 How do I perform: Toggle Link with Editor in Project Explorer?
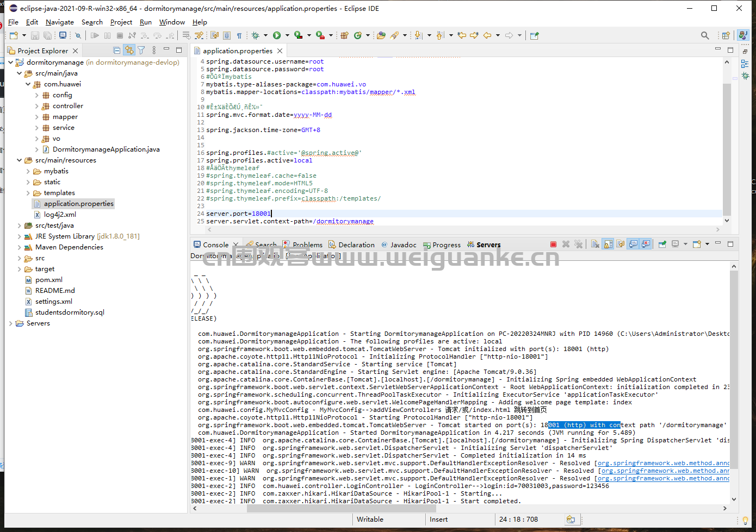click(129, 50)
